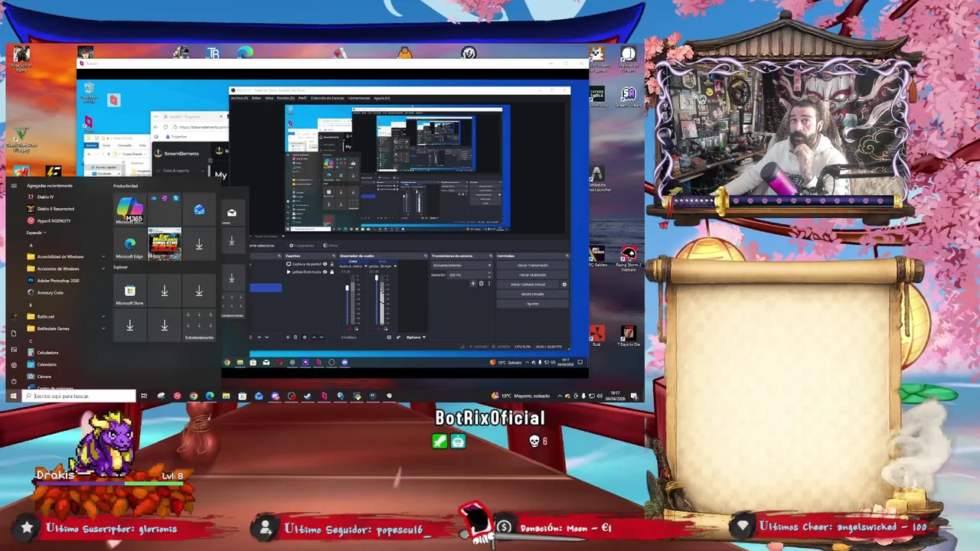Open Editar menu in OBS

point(256,98)
